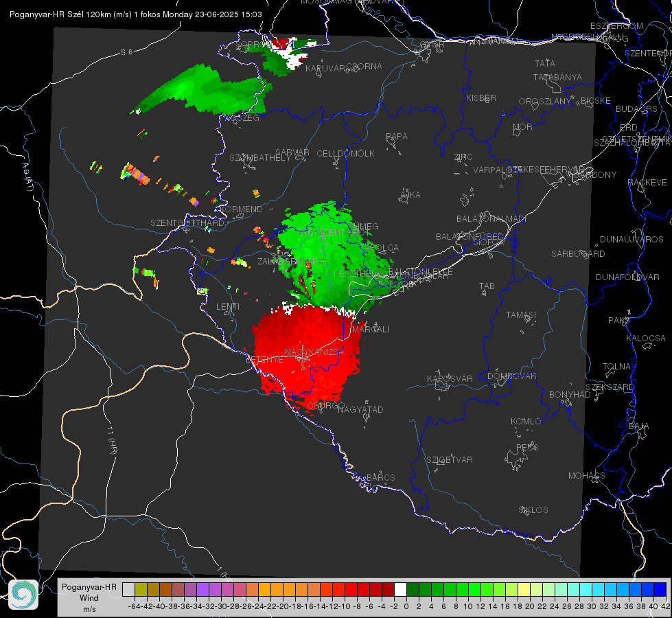
Task: Click the DOMBOVAR town label
Action: (x=511, y=376)
